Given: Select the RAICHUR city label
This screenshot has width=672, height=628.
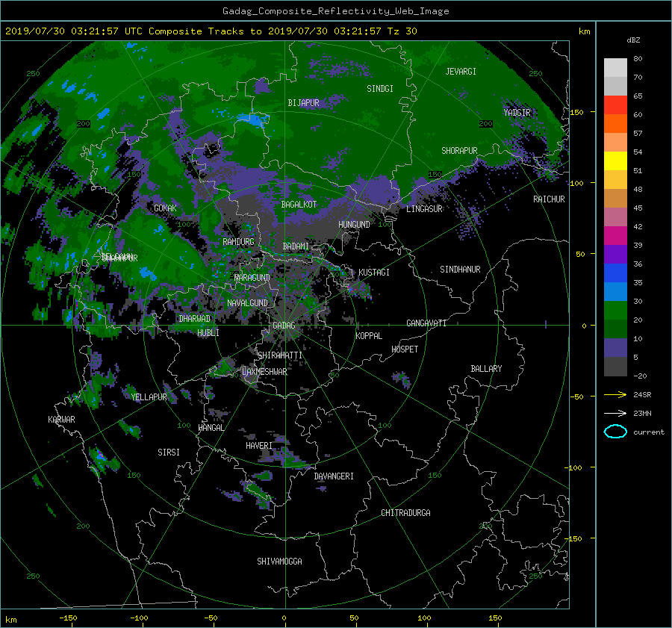Looking at the screenshot, I should click(549, 199).
